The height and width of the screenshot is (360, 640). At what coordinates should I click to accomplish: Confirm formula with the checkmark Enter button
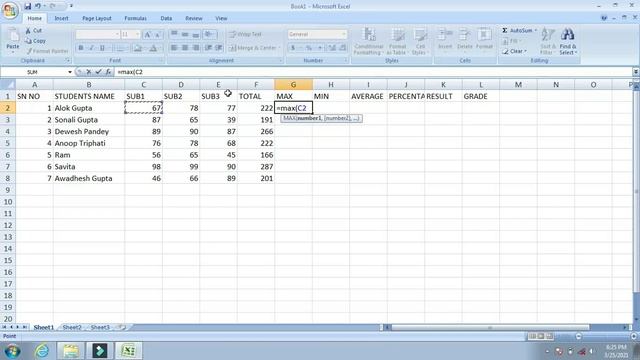pos(98,72)
